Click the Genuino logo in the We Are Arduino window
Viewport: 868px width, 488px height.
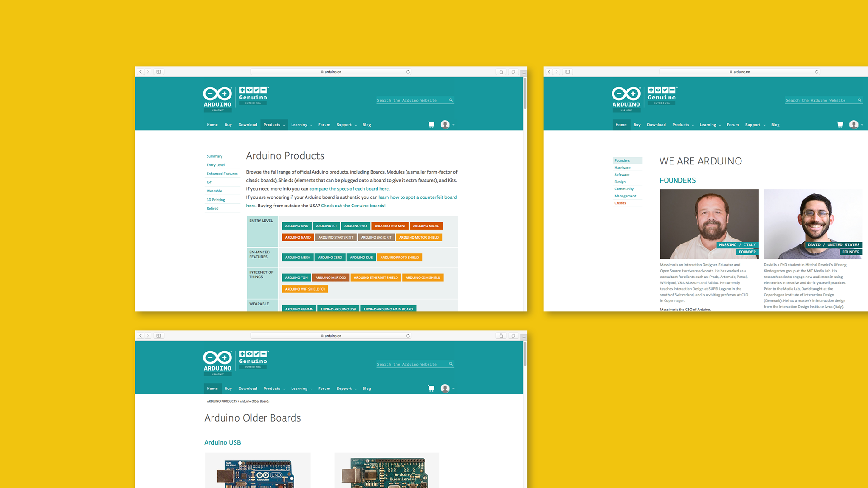coord(662,95)
